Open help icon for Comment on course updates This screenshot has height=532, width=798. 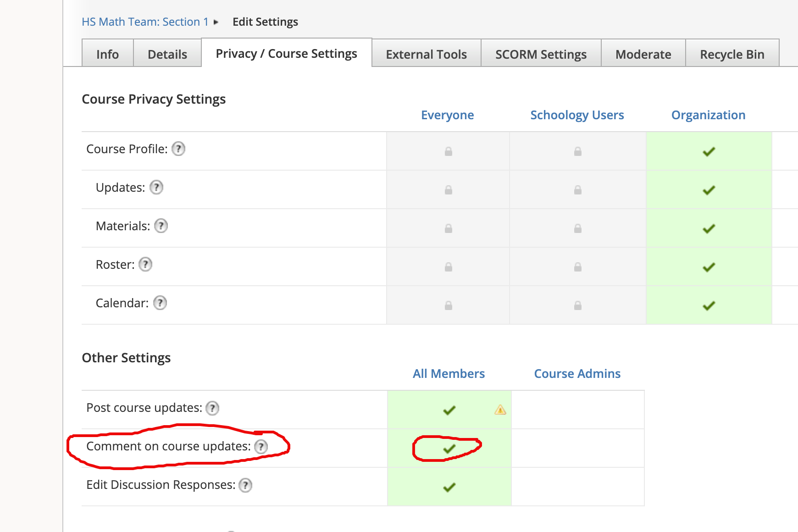[x=261, y=446]
